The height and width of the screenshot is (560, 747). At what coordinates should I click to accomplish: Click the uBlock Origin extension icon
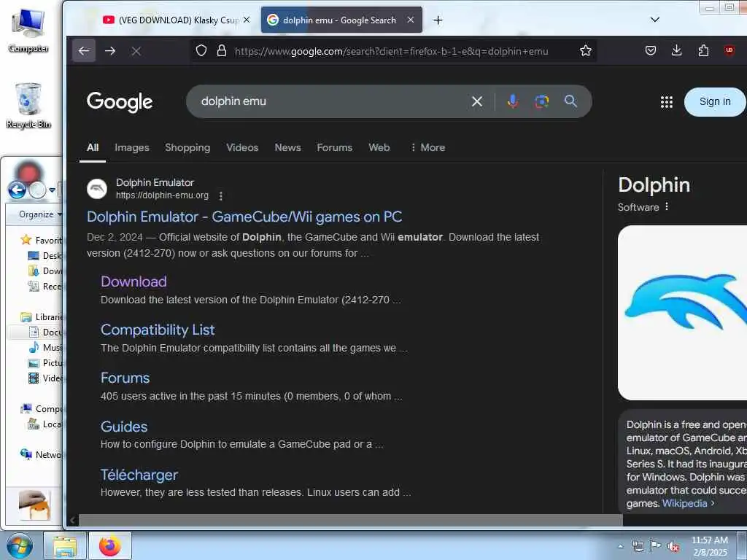[x=729, y=50]
